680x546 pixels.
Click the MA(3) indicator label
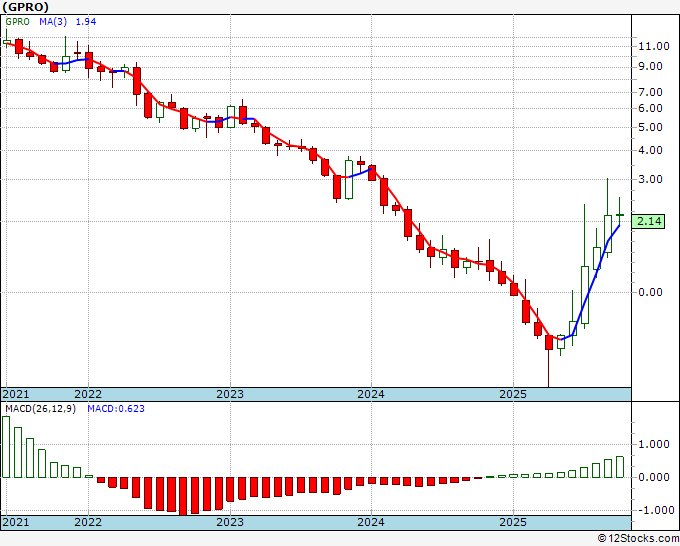[52, 22]
